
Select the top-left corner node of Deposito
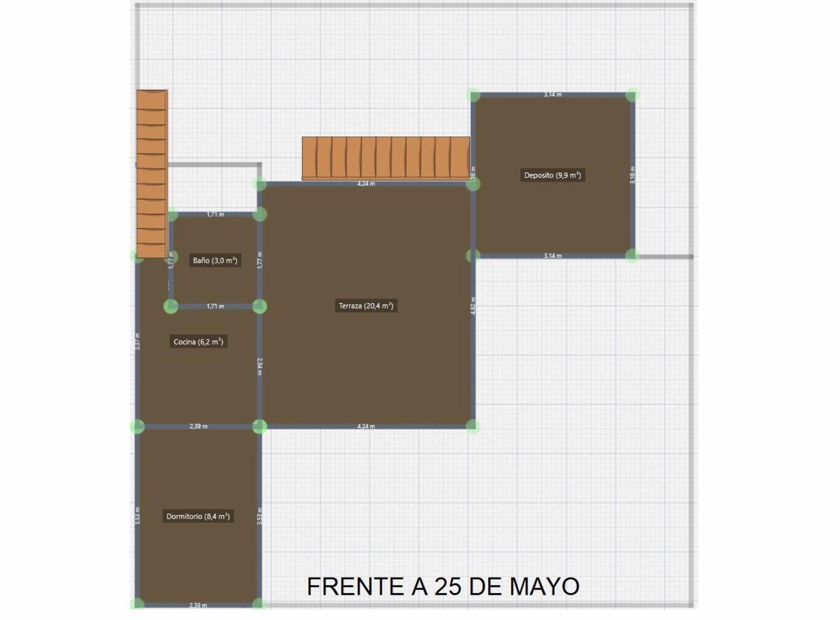473,95
